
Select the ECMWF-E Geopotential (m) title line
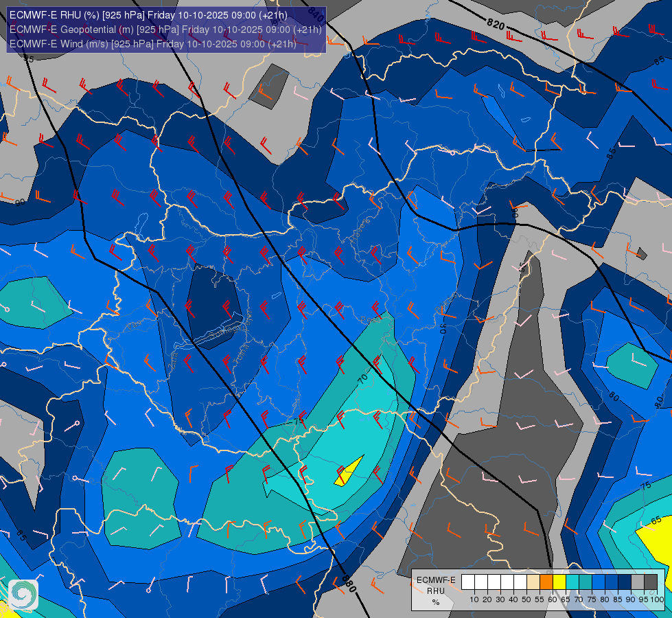coord(165,30)
